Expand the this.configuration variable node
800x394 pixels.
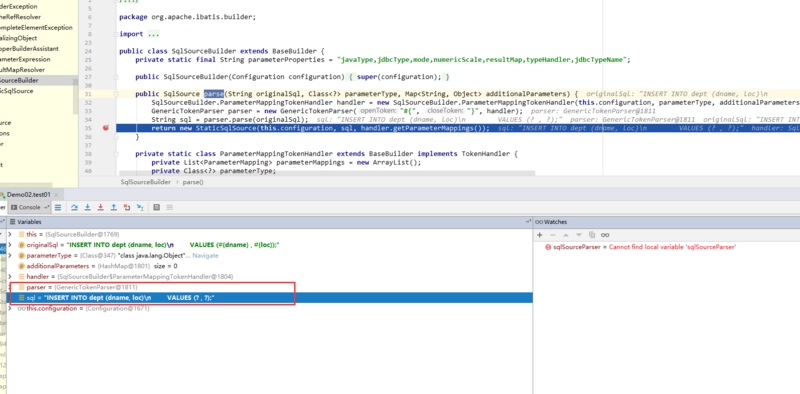(10, 308)
